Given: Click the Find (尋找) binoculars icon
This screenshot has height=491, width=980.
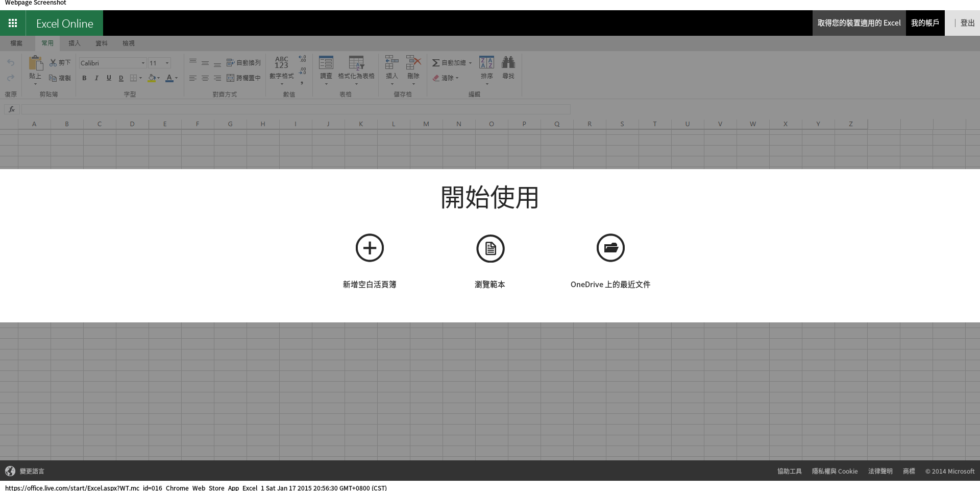Looking at the screenshot, I should tap(508, 62).
